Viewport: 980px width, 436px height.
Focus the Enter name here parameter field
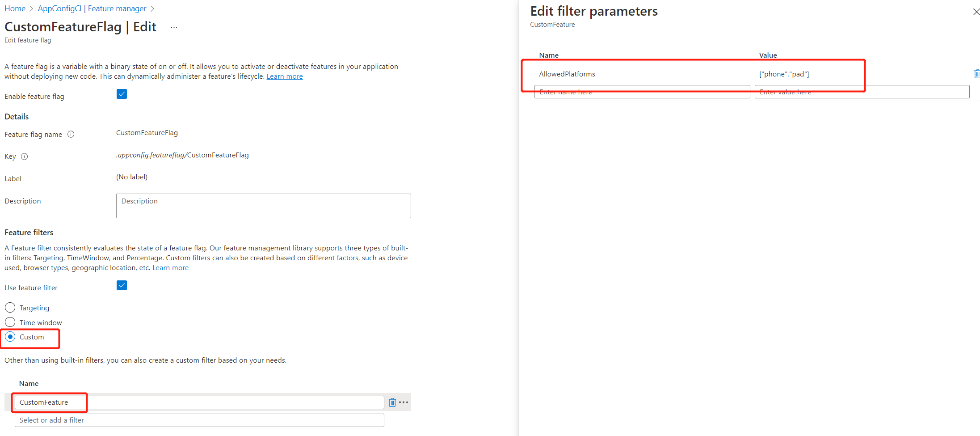click(642, 92)
